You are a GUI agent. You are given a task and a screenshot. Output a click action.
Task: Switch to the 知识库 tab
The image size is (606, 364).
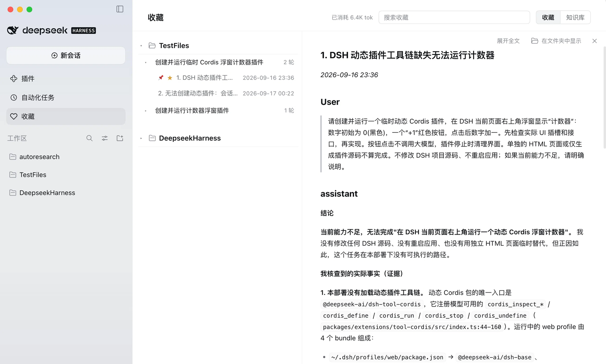[575, 17]
